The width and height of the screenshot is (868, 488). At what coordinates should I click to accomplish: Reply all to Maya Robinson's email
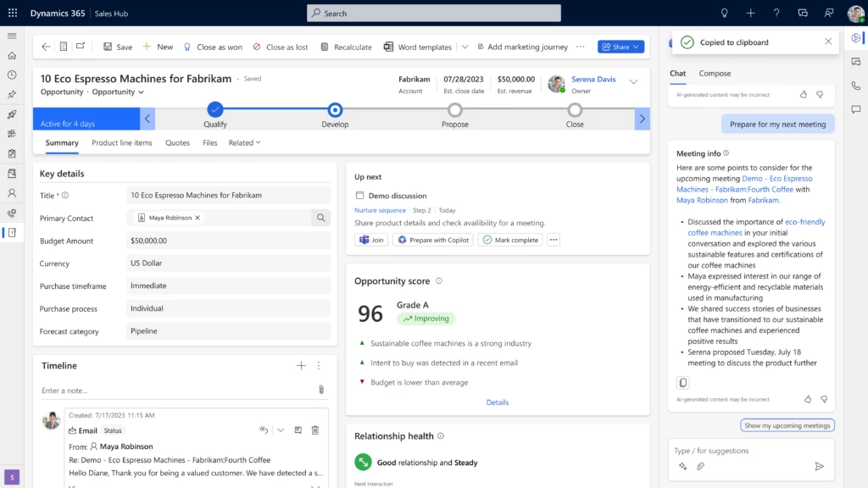(x=264, y=430)
